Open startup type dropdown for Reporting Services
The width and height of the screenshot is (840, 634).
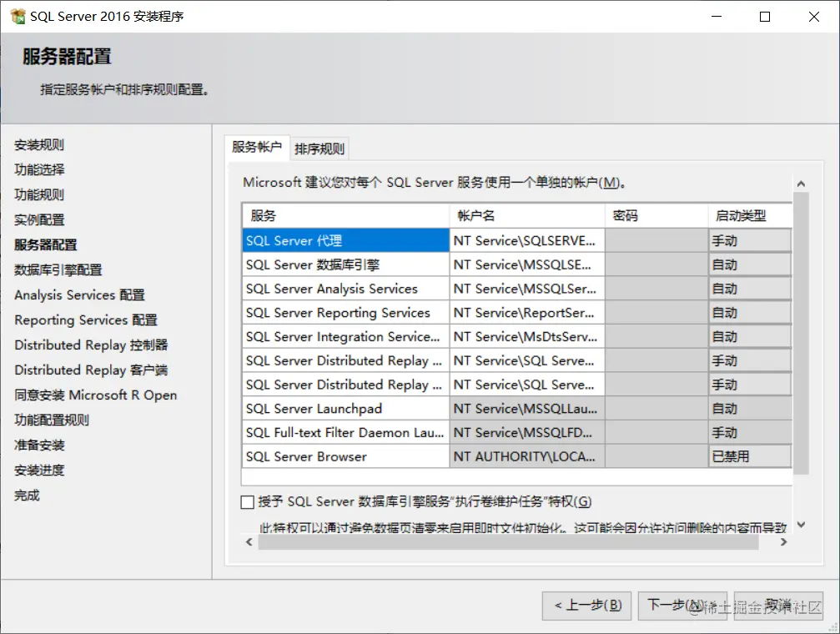click(750, 313)
